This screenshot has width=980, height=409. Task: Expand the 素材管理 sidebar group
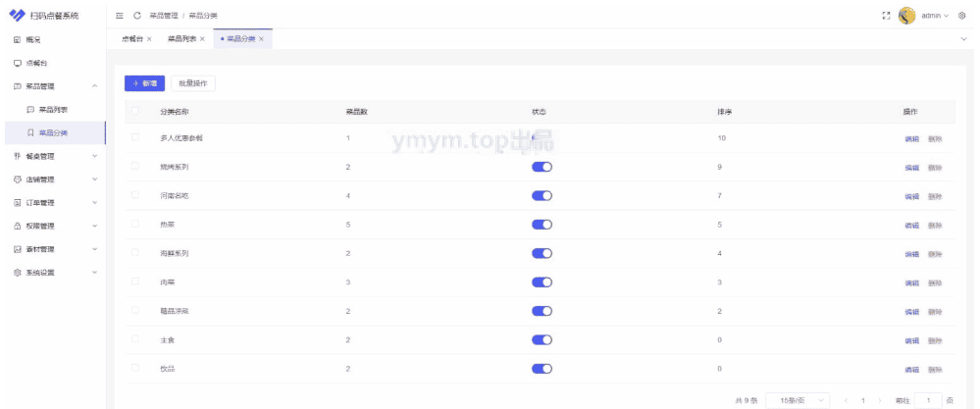coord(94,249)
